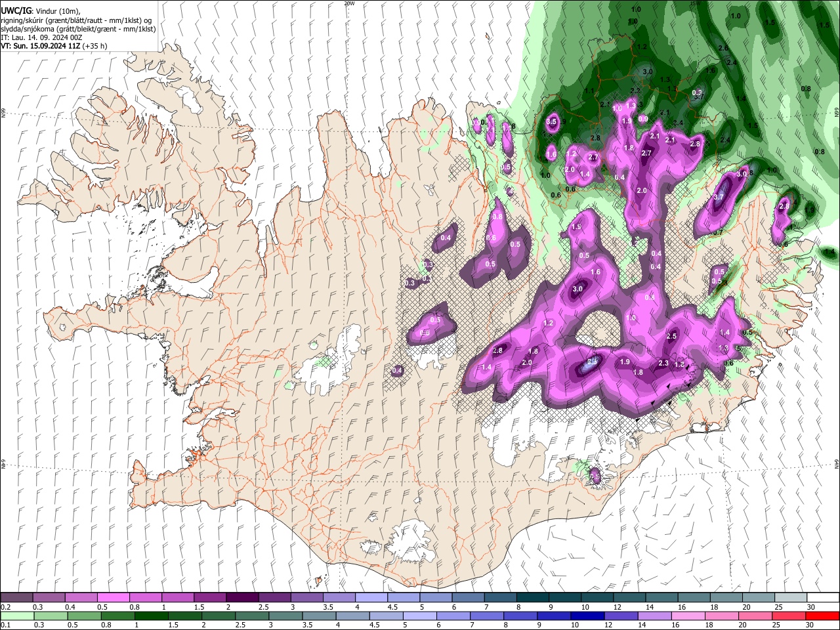Pick the rain scale swatch between 3.5 and 4
The height and width of the screenshot is (630, 840).
[319, 616]
